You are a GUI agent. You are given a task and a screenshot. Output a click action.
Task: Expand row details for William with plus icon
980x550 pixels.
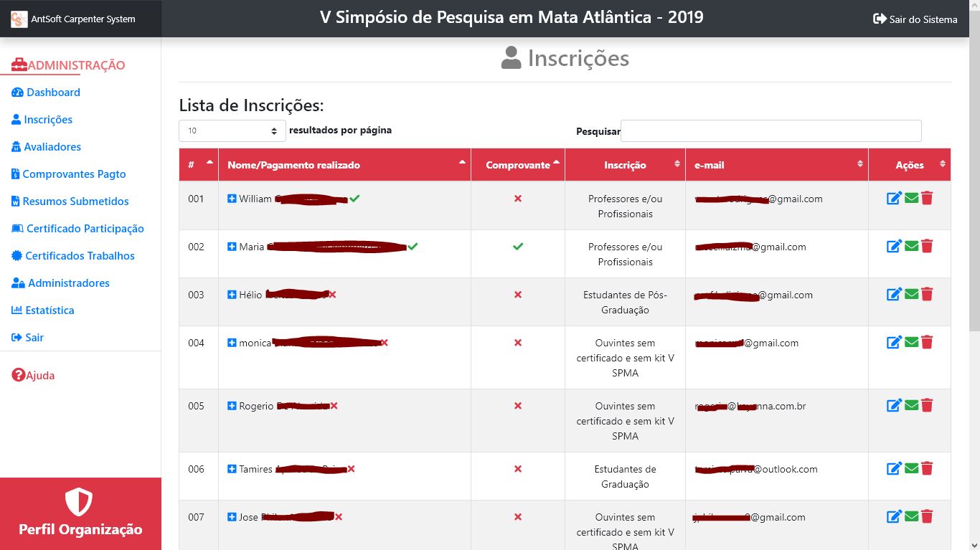(232, 199)
